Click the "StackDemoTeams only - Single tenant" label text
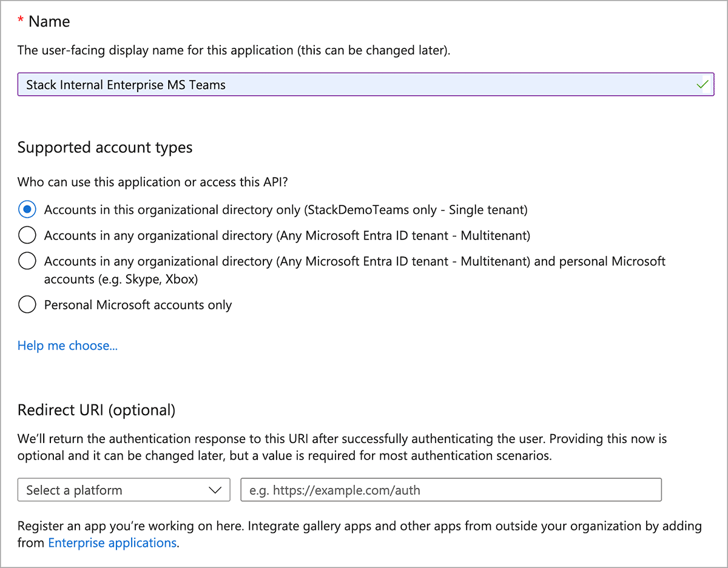Viewport: 728px width, 568px height. pos(415,210)
